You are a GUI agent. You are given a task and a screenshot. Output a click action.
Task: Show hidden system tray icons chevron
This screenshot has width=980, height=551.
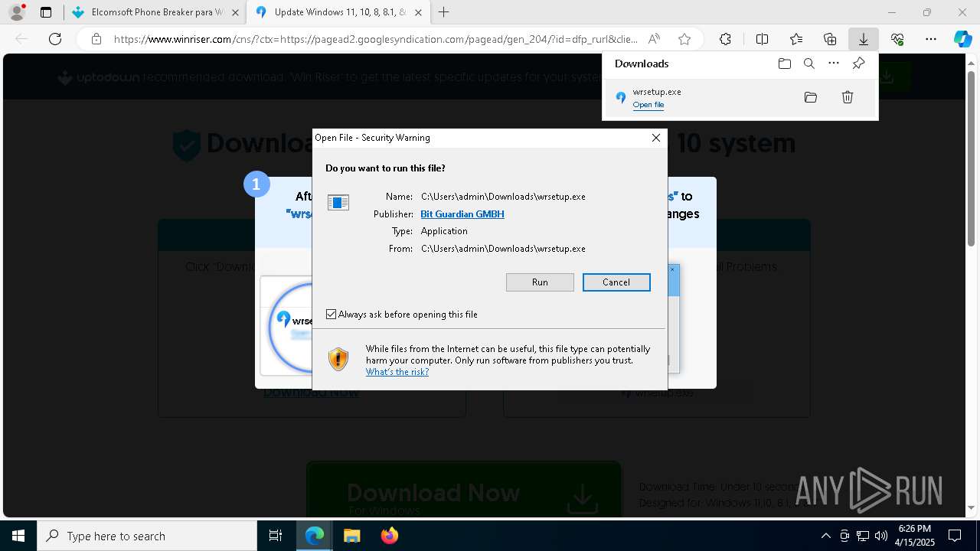point(825,536)
